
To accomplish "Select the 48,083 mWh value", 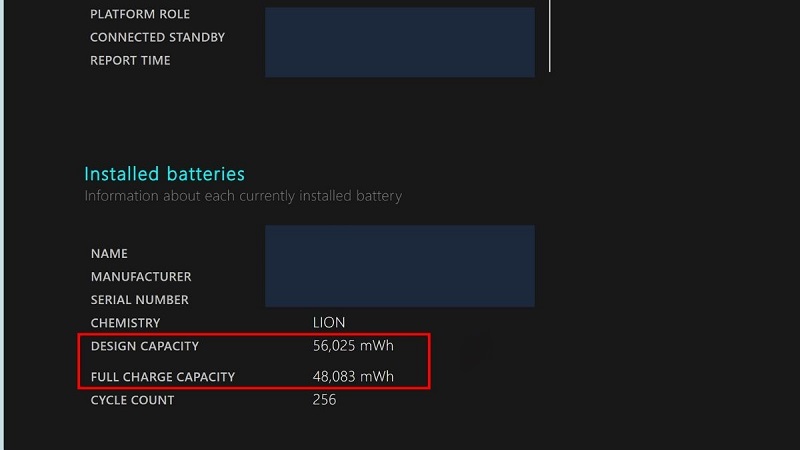I will 353,377.
